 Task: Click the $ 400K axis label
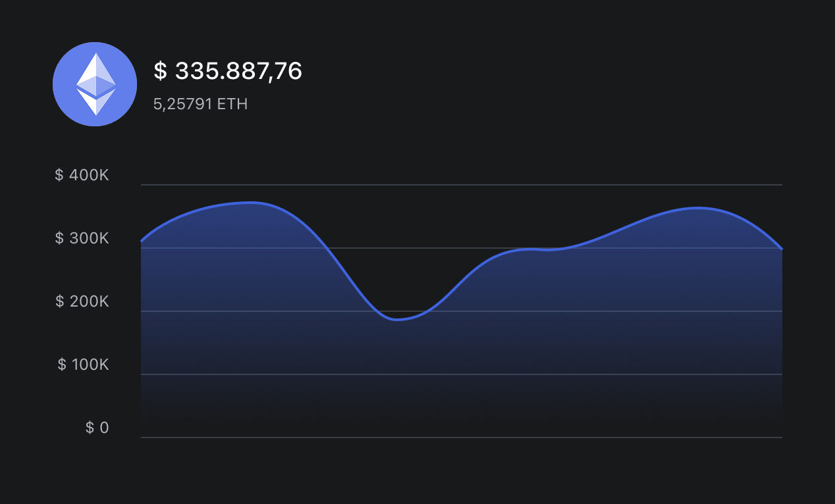coord(82,175)
